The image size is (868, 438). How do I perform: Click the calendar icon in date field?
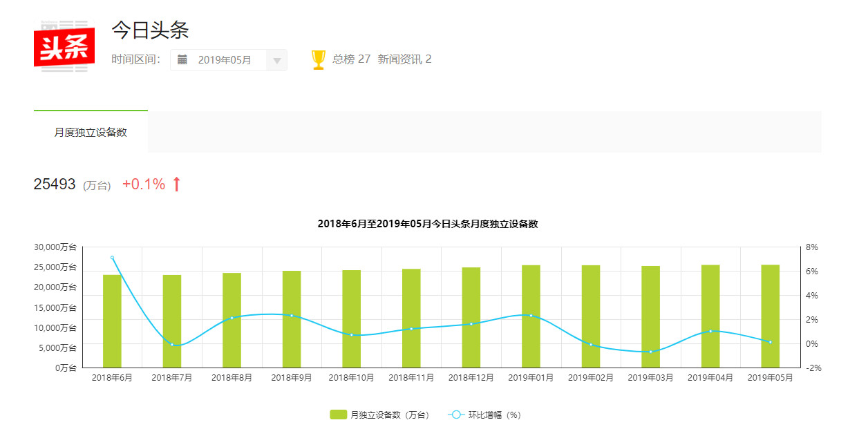[182, 59]
